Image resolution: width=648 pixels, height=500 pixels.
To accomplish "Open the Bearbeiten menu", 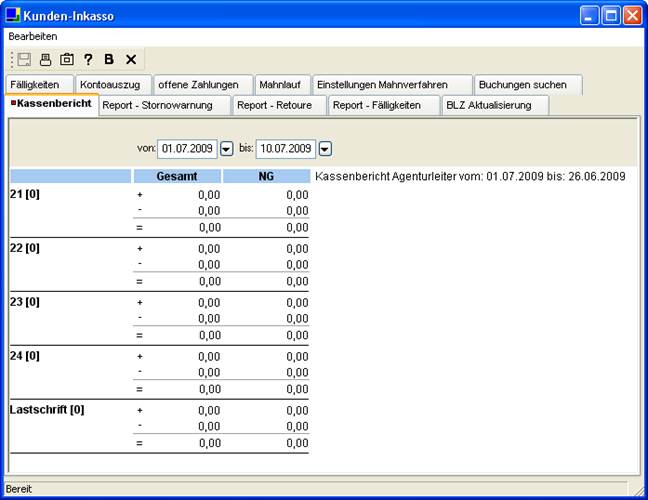I will tap(33, 36).
